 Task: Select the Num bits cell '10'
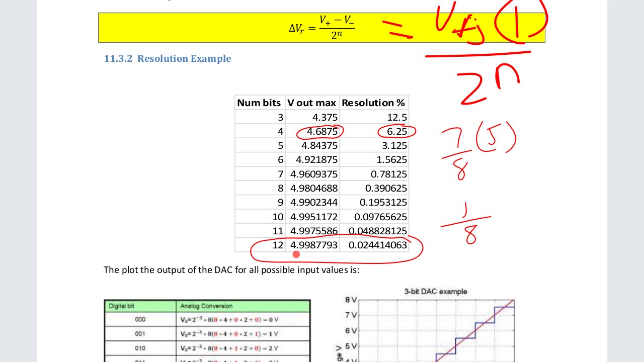click(278, 217)
